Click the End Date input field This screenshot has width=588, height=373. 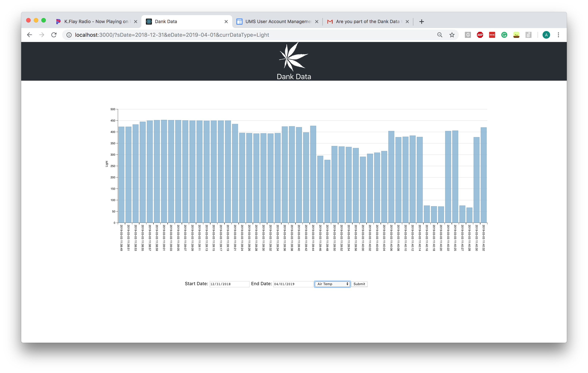click(x=293, y=284)
